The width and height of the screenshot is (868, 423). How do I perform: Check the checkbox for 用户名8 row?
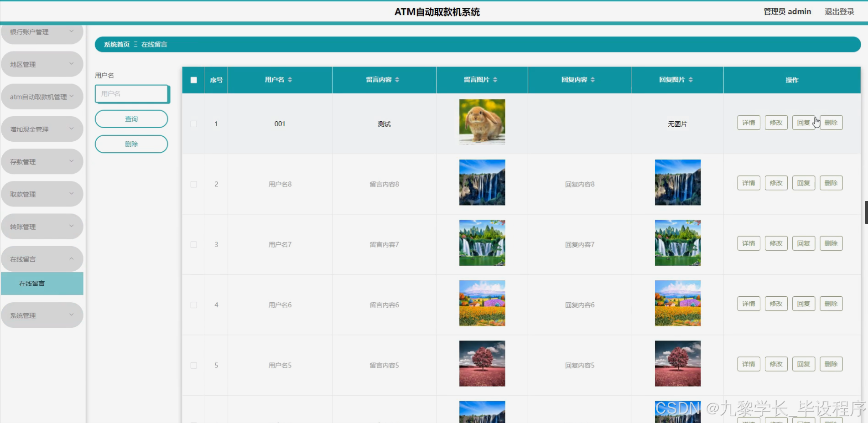click(194, 184)
